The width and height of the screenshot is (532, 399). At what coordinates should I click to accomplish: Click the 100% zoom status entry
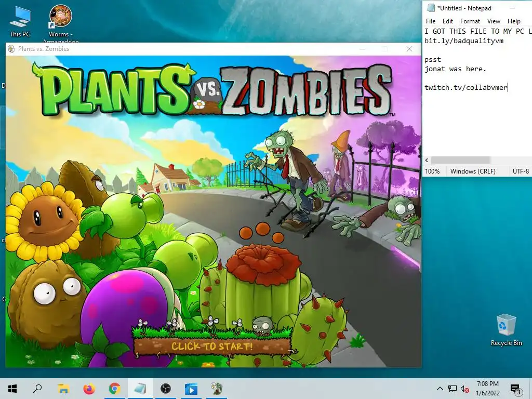pyautogui.click(x=432, y=171)
